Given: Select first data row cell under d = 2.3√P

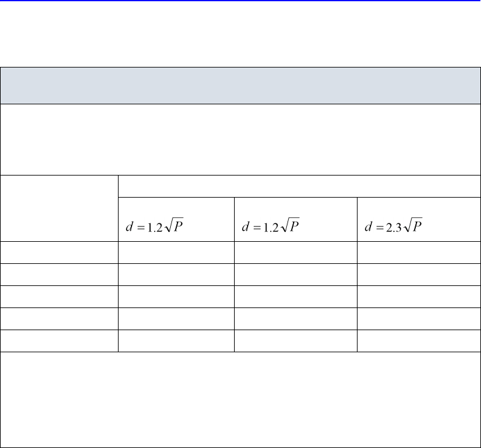Looking at the screenshot, I should [418, 252].
